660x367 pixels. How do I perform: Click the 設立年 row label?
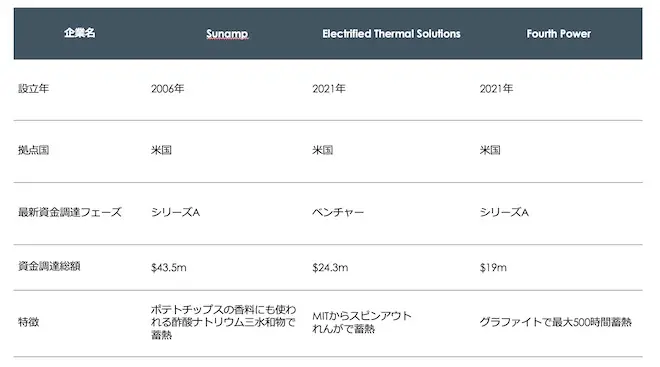[34, 88]
